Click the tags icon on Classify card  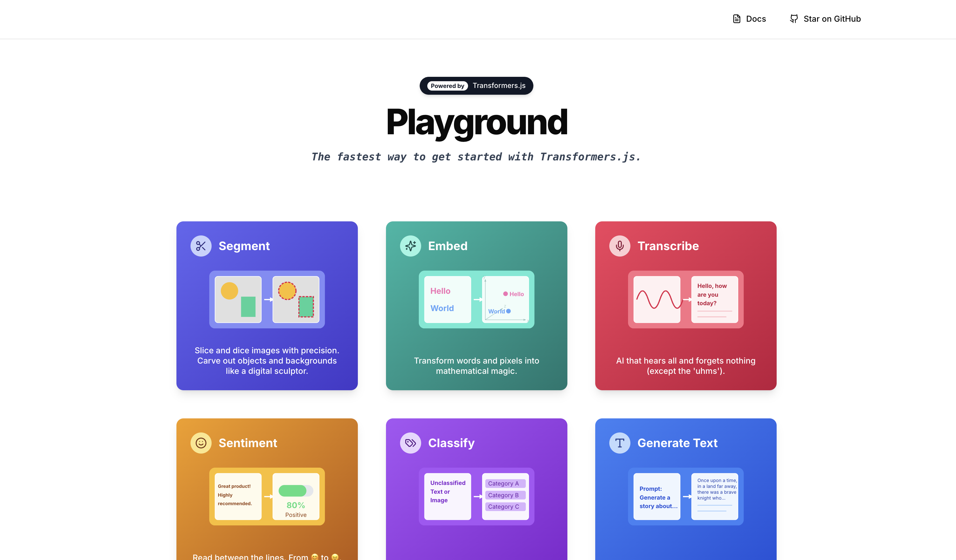(411, 443)
